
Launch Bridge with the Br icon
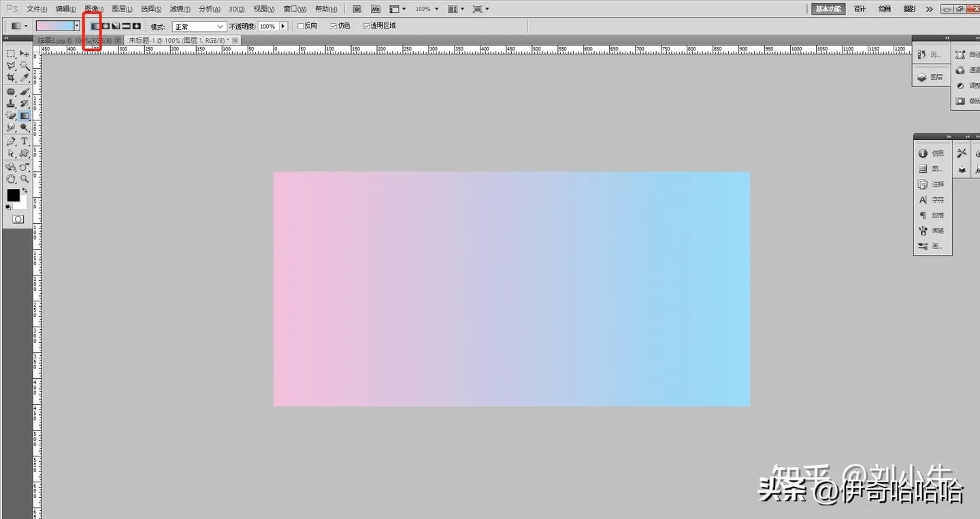[357, 9]
